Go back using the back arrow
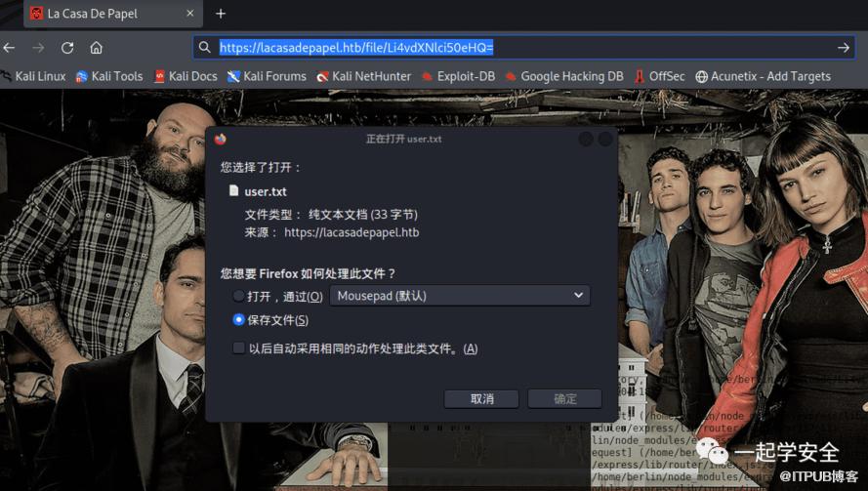The width and height of the screenshot is (868, 491). click(x=10, y=48)
